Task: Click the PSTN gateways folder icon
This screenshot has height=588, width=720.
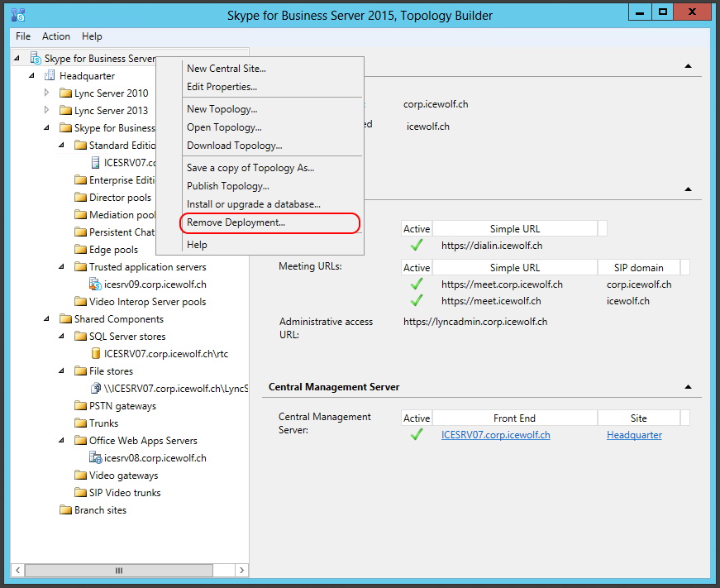Action: point(80,405)
